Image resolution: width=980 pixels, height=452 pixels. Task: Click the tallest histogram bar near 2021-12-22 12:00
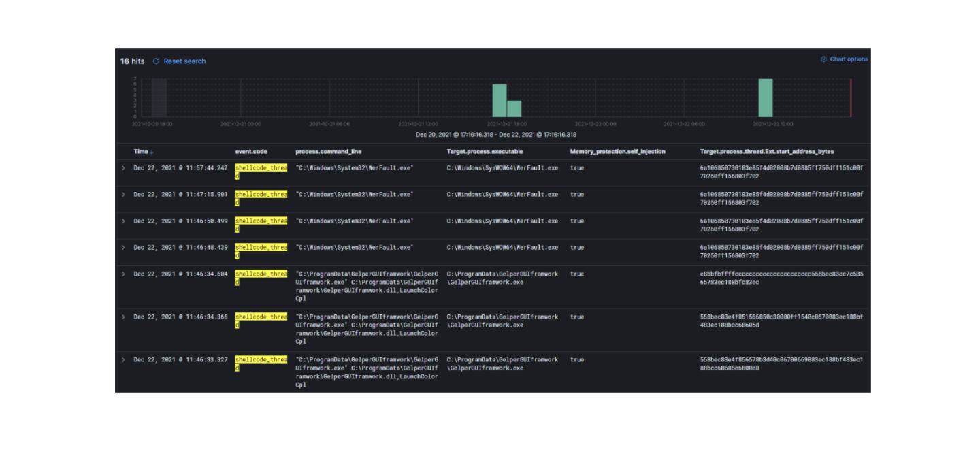click(x=766, y=98)
